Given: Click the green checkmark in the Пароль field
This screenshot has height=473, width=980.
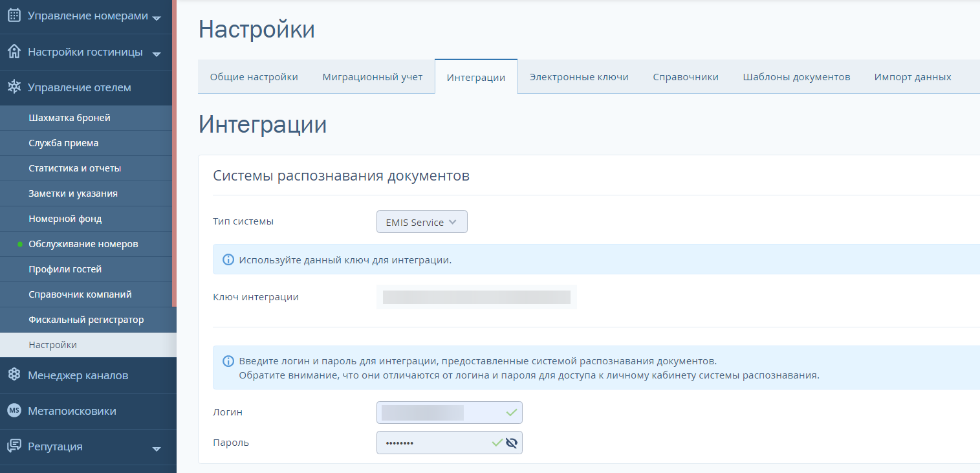Looking at the screenshot, I should (497, 443).
